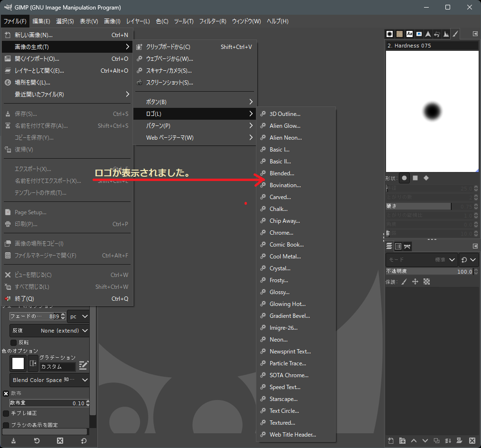Open layers dock tab configuration menu
481x448 pixels.
pyautogui.click(x=475, y=246)
